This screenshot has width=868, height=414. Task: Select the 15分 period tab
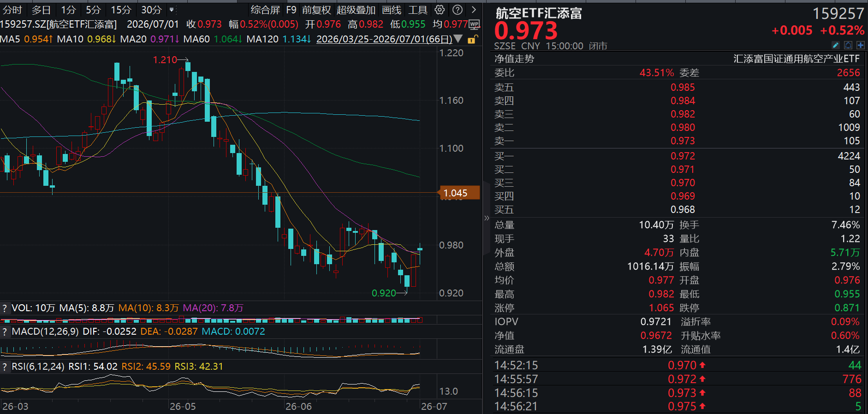point(121,10)
